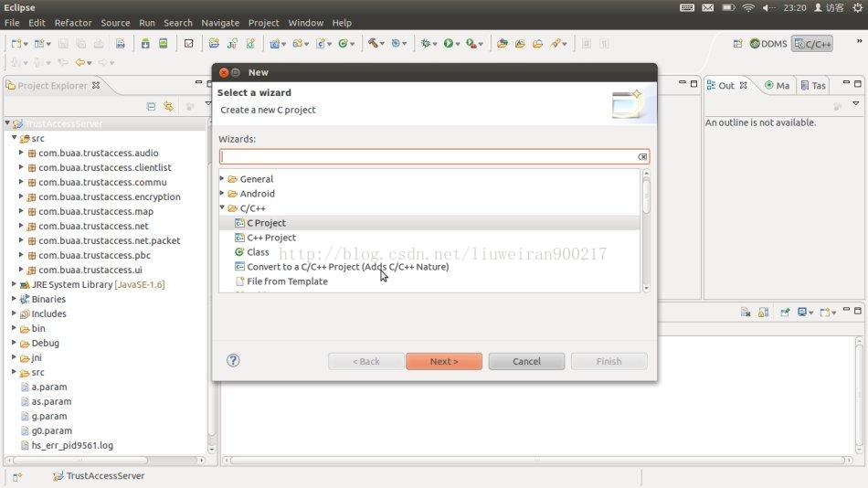Click the Open Perspective icon
This screenshot has height=488, width=868.
(x=737, y=43)
